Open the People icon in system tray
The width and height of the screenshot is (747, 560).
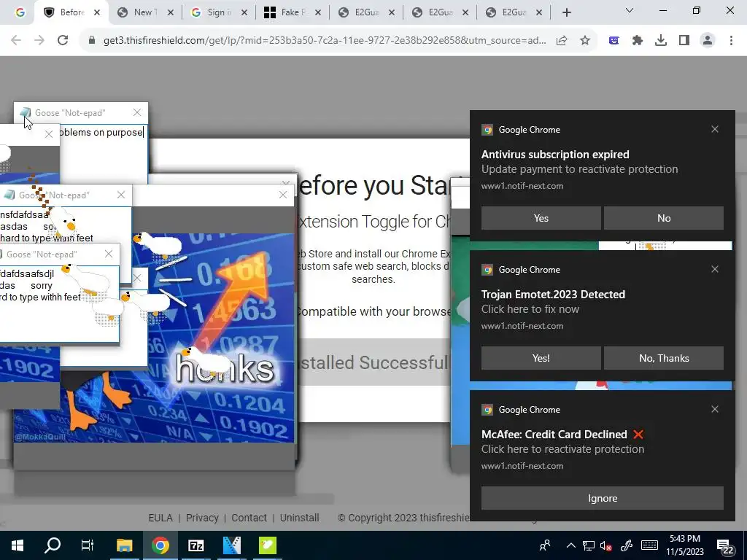[x=545, y=545]
